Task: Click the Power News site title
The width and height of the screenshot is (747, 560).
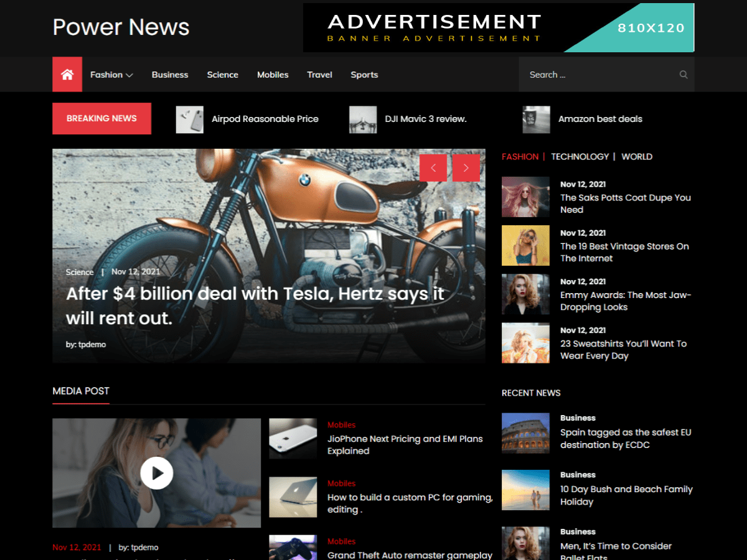Action: [120, 27]
